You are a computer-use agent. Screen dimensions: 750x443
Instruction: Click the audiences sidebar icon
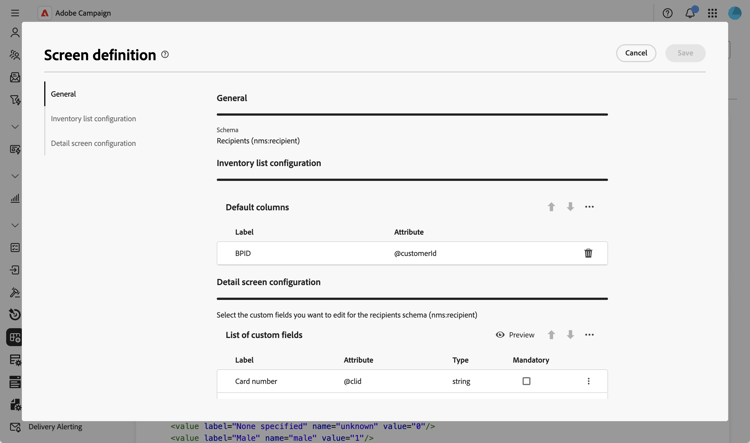point(15,55)
